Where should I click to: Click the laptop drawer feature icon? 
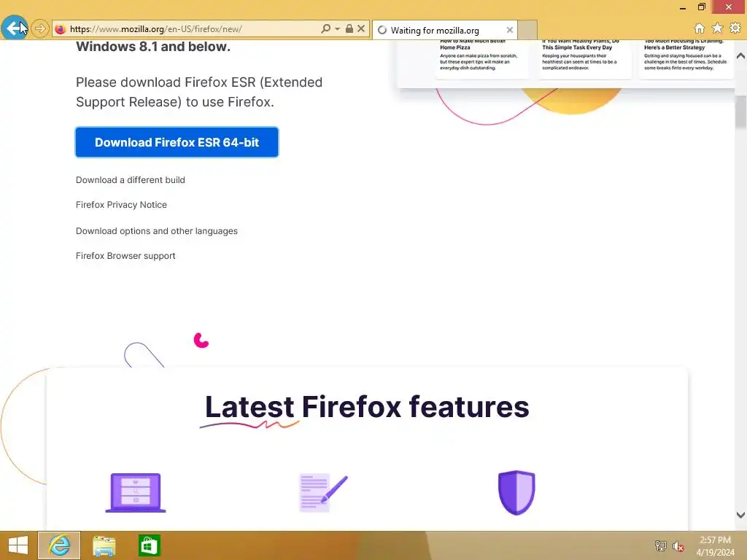click(136, 493)
